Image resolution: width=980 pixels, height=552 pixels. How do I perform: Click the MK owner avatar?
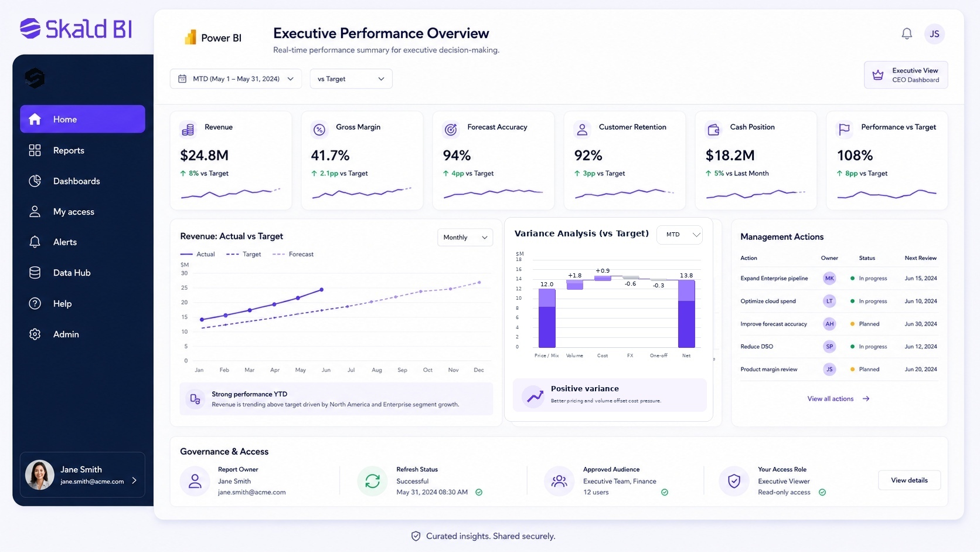coord(829,279)
